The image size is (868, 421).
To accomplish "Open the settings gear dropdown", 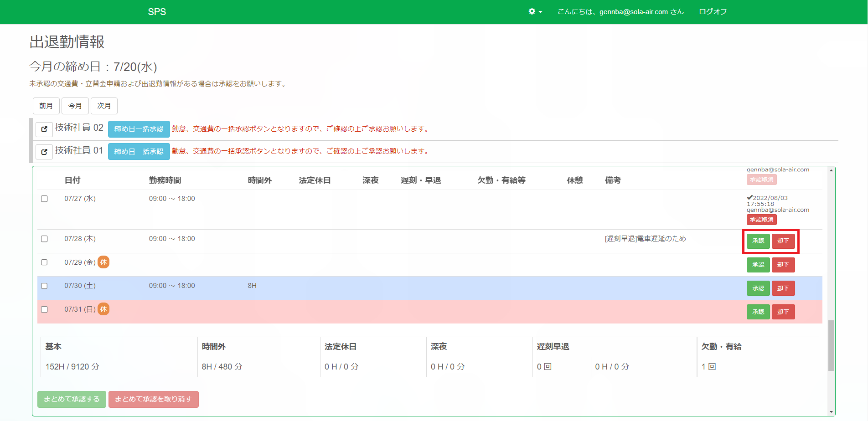I will 535,11.
